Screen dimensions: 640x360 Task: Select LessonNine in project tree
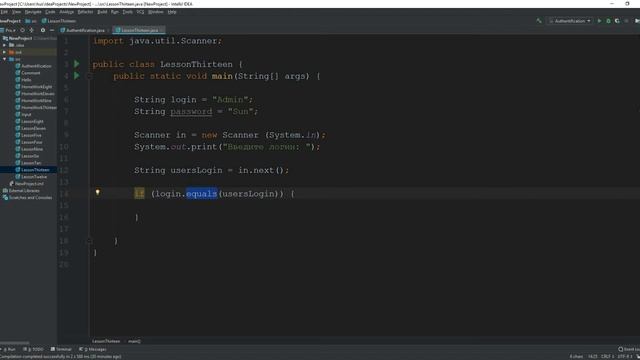coord(29,149)
